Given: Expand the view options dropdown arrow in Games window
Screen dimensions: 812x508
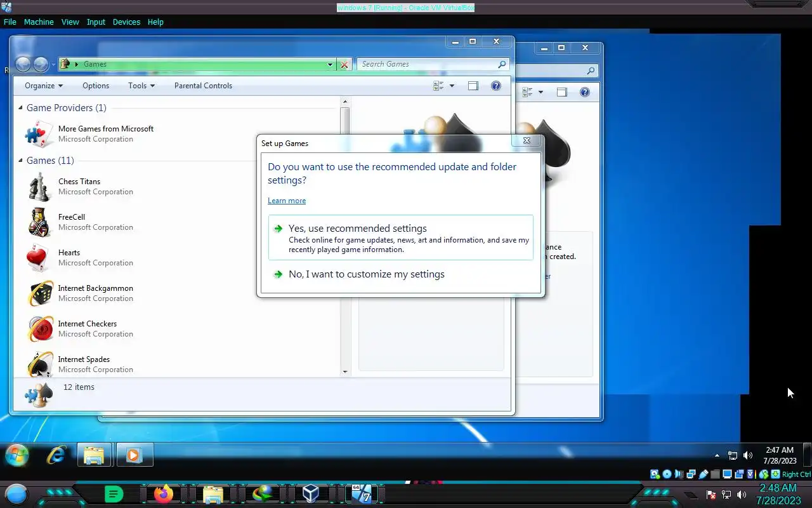Looking at the screenshot, I should [452, 86].
